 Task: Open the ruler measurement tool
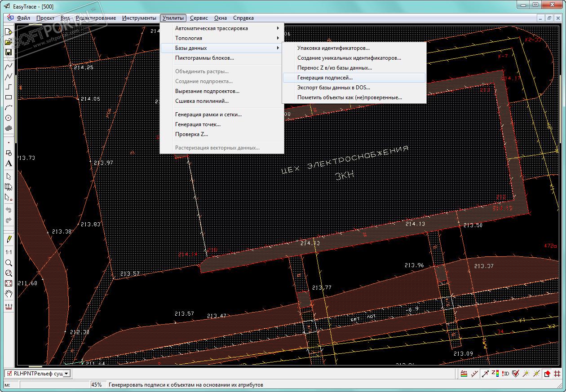[9, 307]
